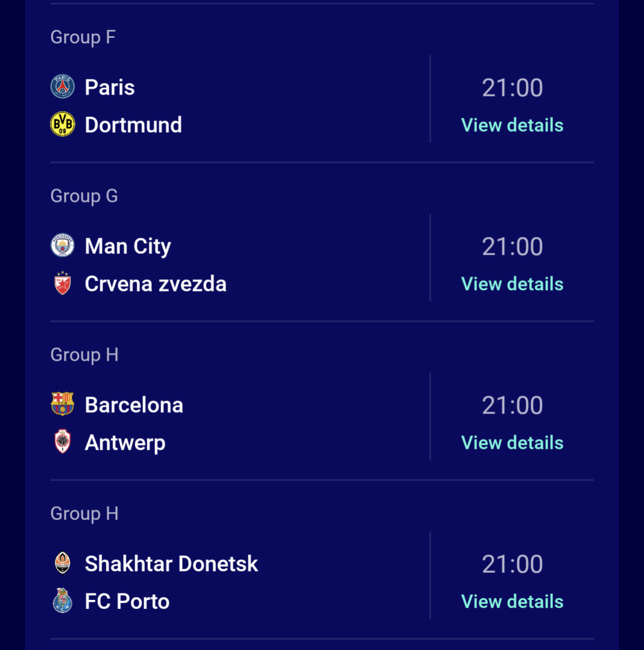Click the Crvena zvezda club crest
The width and height of the screenshot is (644, 650).
pos(62,283)
